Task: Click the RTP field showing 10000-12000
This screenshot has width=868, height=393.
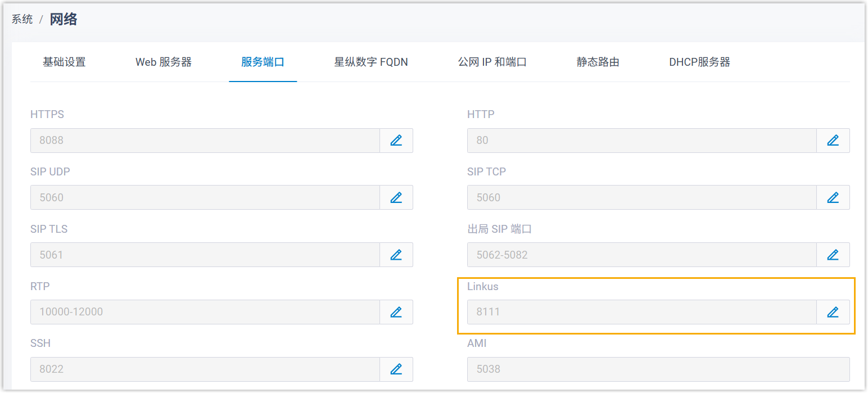Action: pyautogui.click(x=205, y=312)
